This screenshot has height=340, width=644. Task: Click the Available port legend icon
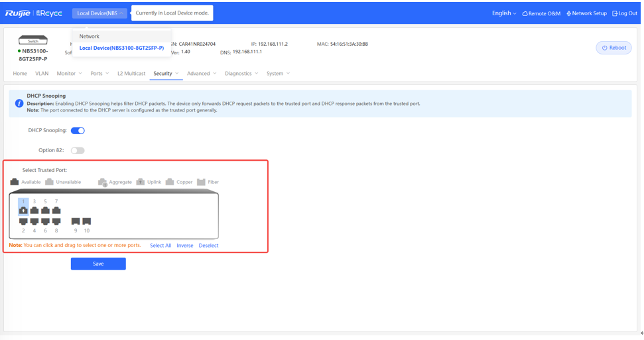click(x=15, y=182)
